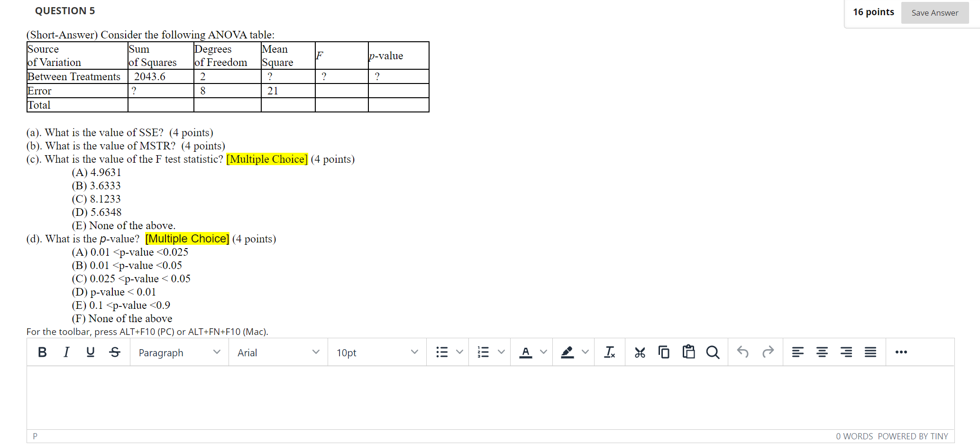Click the 0 WORDS word count
This screenshot has height=445, width=980.
tap(854, 436)
